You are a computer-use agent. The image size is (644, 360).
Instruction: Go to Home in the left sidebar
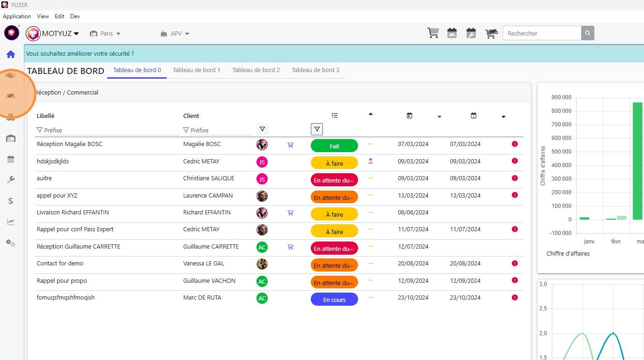[11, 54]
